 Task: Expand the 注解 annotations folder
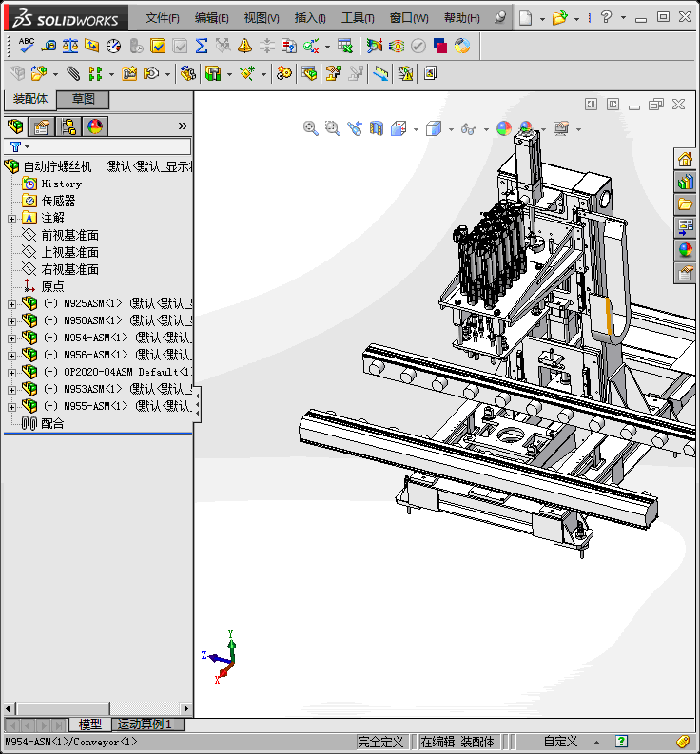click(x=11, y=219)
